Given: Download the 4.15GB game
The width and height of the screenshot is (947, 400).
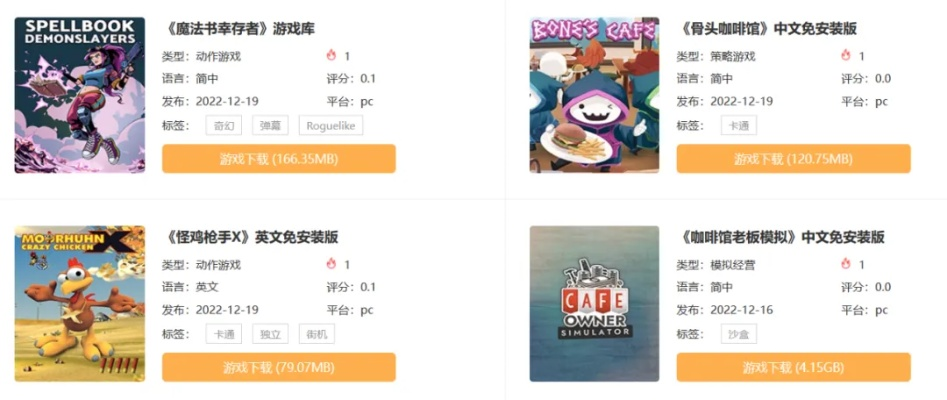Looking at the screenshot, I should point(794,367).
